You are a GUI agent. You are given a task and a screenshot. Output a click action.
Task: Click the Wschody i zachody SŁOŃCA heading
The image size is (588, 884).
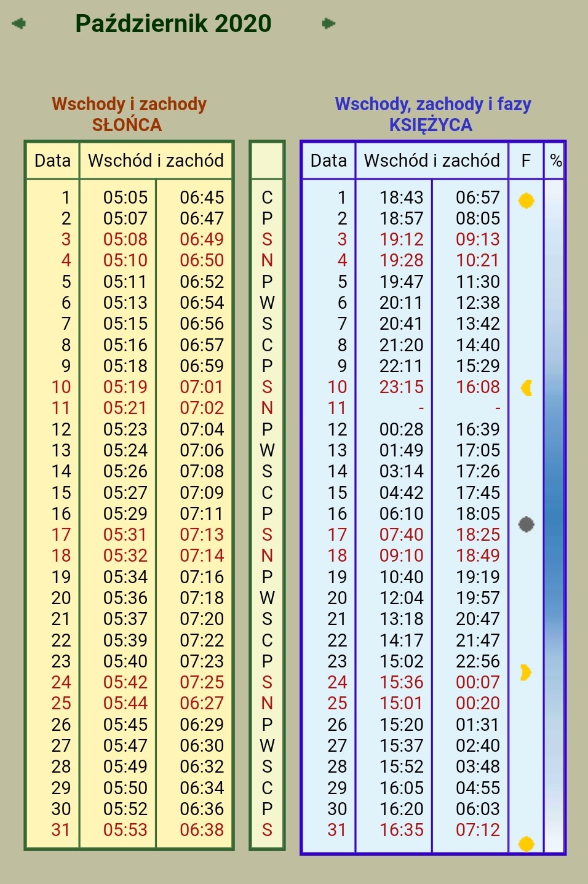click(x=129, y=114)
